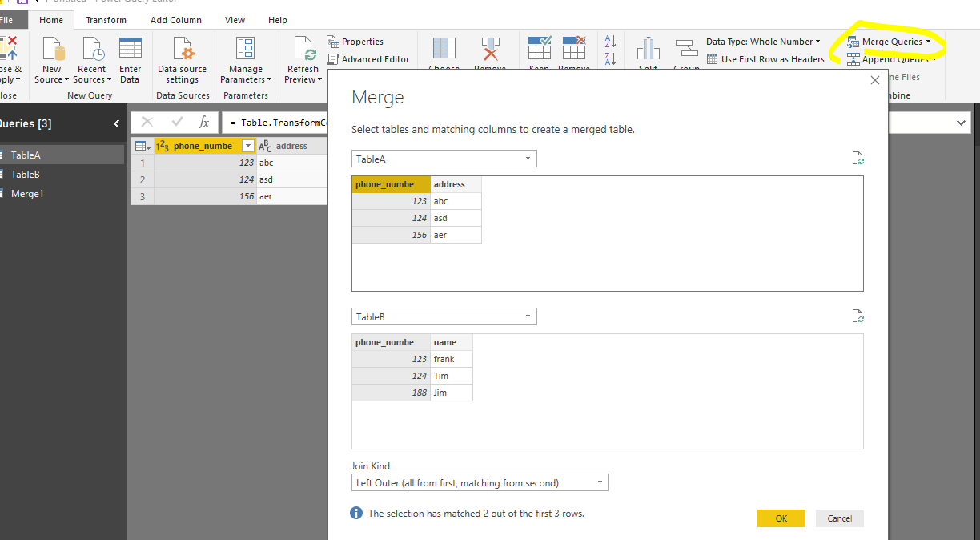Image resolution: width=980 pixels, height=540 pixels.
Task: Collapse the Queries pane
Action: [x=117, y=123]
